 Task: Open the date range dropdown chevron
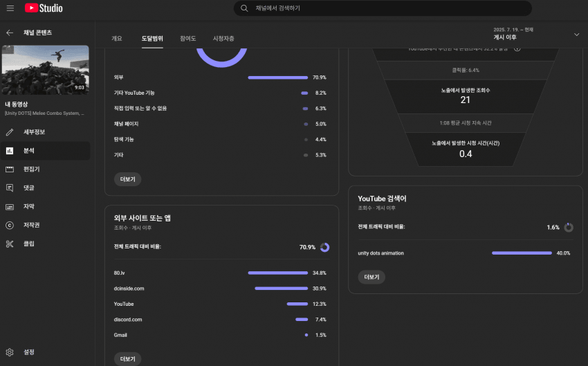click(576, 35)
